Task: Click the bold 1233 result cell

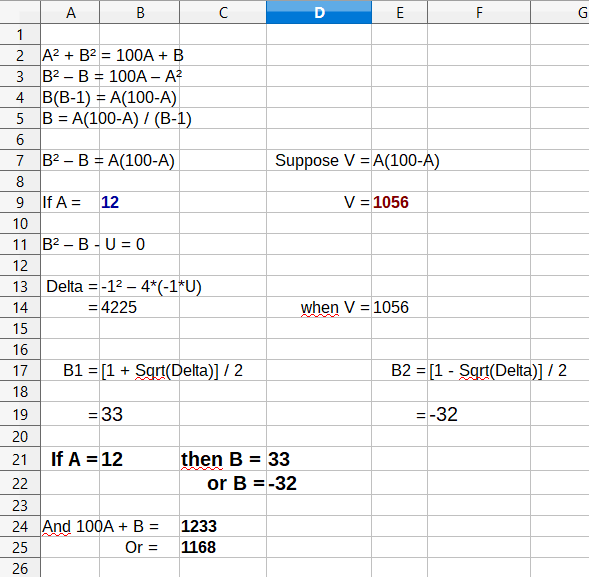Action: tap(223, 526)
